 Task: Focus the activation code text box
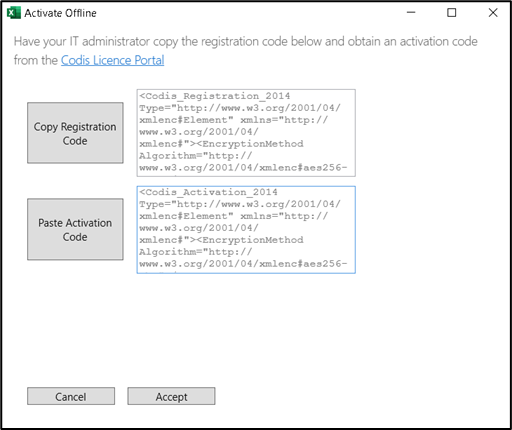(x=246, y=230)
